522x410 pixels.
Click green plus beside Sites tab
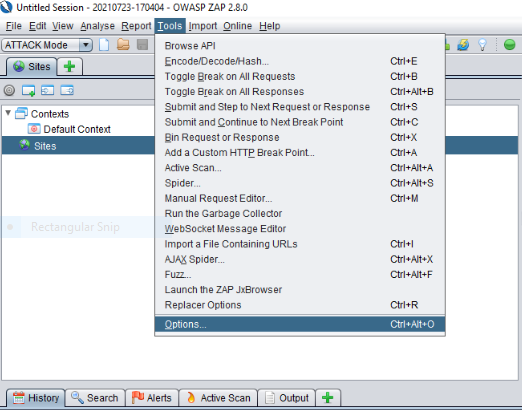tap(69, 66)
